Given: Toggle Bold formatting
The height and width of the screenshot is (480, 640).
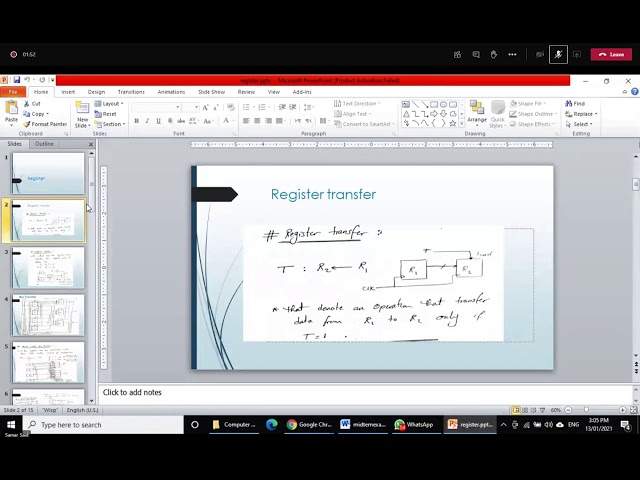Looking at the screenshot, I should 136,121.
